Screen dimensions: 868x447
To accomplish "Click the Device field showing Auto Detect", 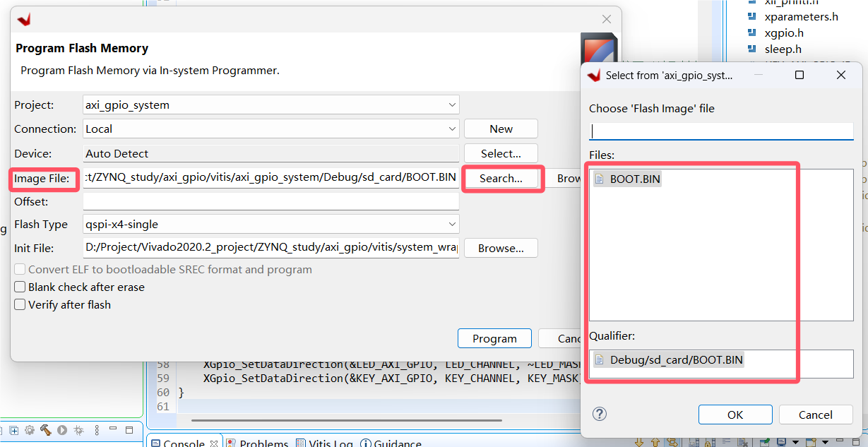I will [271, 153].
